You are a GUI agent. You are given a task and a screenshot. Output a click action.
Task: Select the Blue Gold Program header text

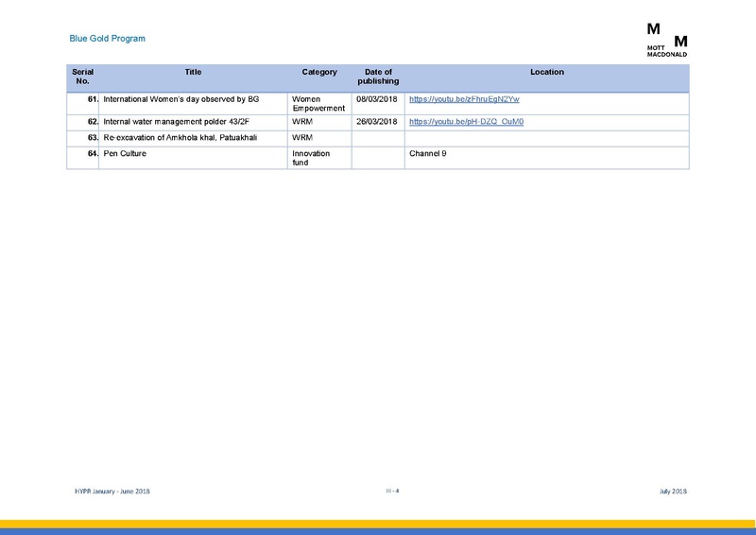coord(107,39)
